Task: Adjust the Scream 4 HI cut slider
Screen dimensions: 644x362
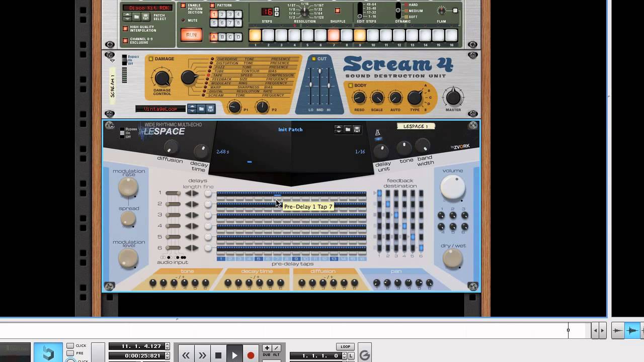Action: coord(329,84)
